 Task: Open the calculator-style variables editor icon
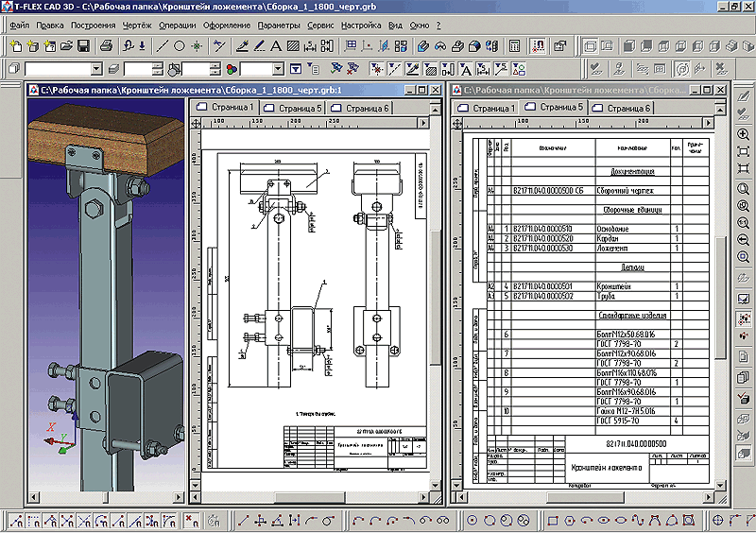pyautogui.click(x=514, y=46)
